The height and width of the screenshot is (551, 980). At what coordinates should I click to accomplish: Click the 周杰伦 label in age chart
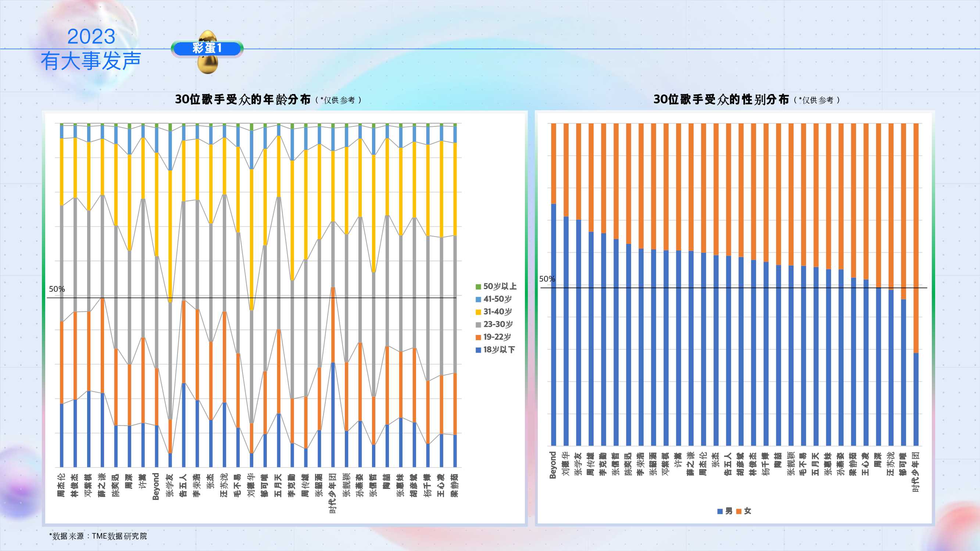[61, 485]
